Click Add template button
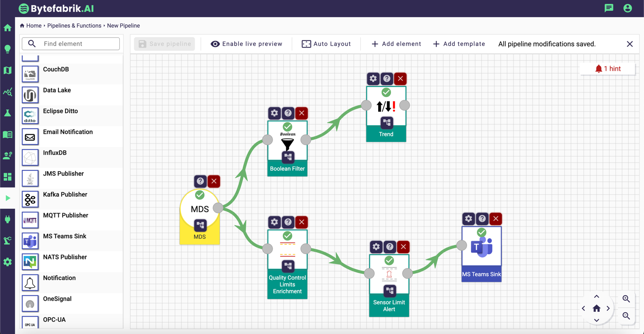The width and height of the screenshot is (644, 334). pyautogui.click(x=459, y=44)
